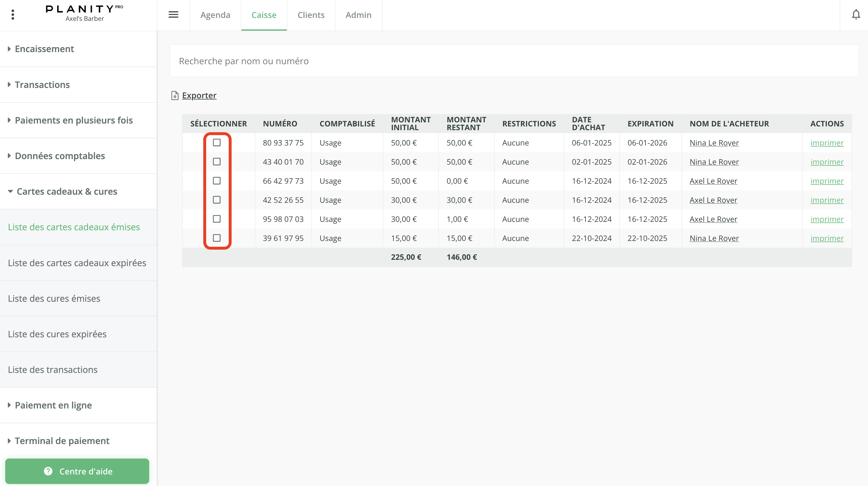Click the Exporter link

(199, 96)
